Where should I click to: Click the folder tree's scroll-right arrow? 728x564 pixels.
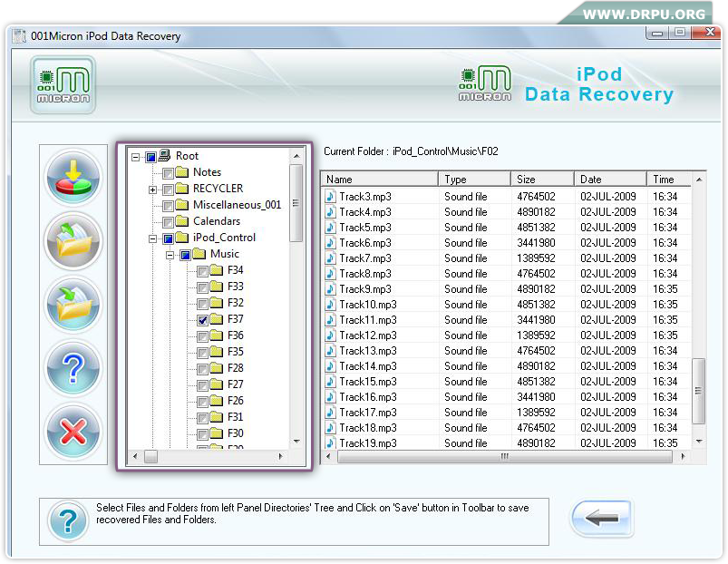point(280,456)
